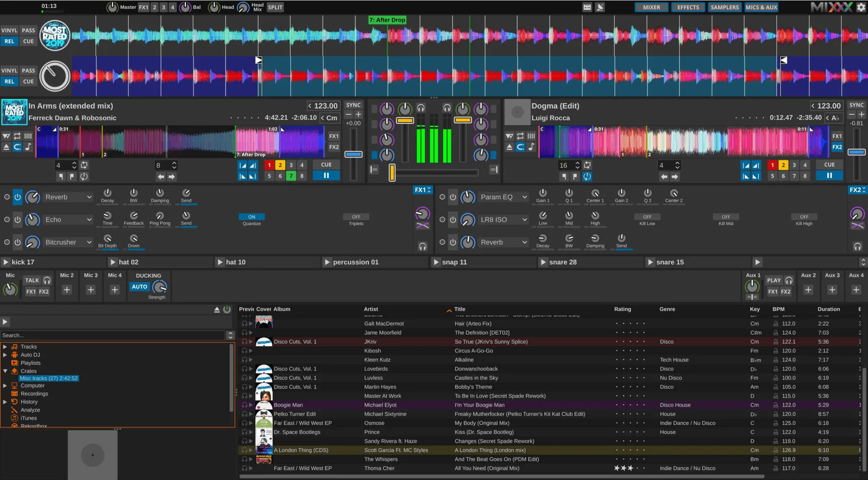Open Bitcrusher effect selector dropdown
868x480 pixels.
tap(68, 242)
